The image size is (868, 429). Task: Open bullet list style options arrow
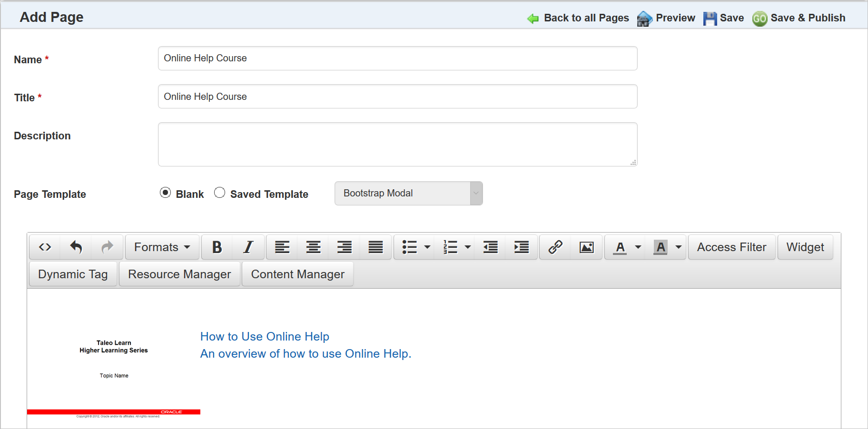(427, 247)
